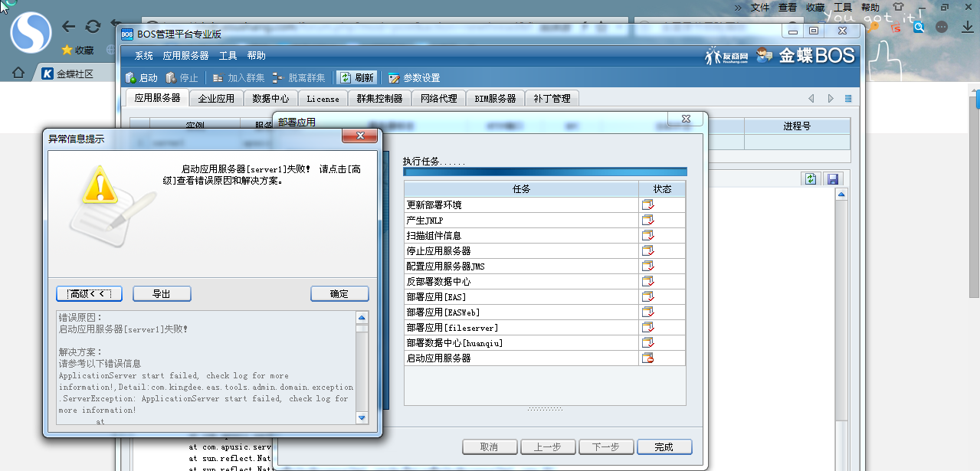
Task: Switch to the 补丁管理 tab
Action: pyautogui.click(x=552, y=99)
